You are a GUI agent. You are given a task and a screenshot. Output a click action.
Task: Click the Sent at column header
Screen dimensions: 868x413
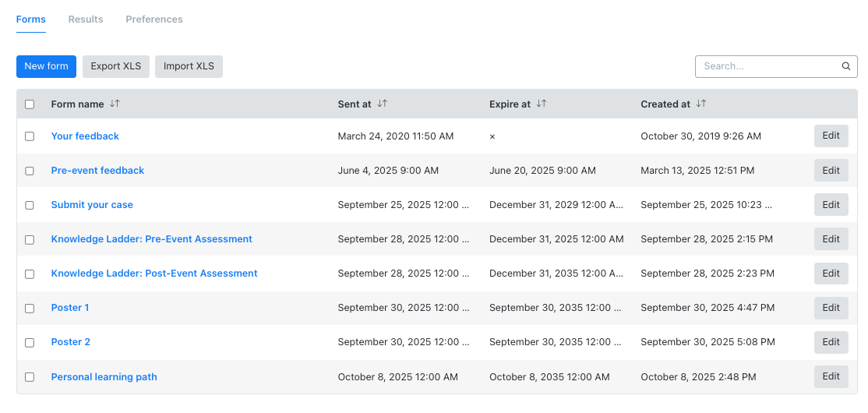(x=355, y=104)
